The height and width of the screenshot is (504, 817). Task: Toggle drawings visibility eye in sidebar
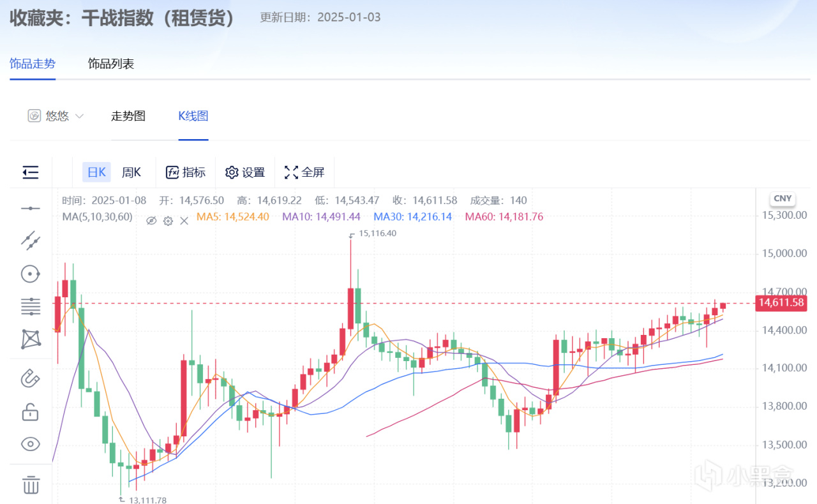pyautogui.click(x=31, y=444)
